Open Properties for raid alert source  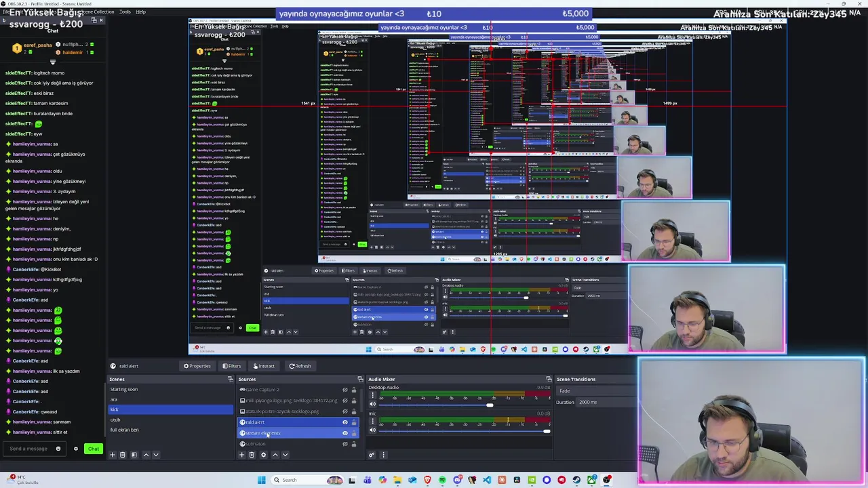[x=197, y=366]
